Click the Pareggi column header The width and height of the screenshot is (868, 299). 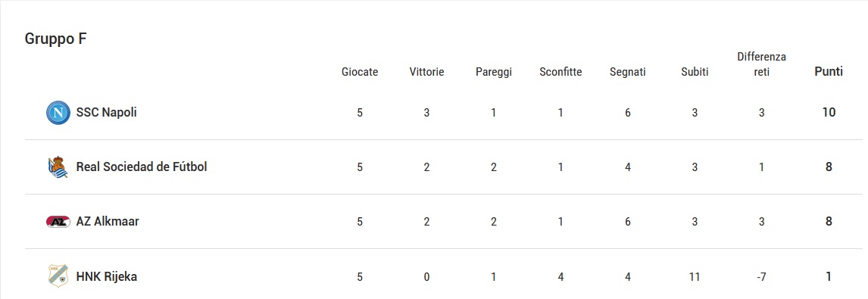pyautogui.click(x=494, y=72)
